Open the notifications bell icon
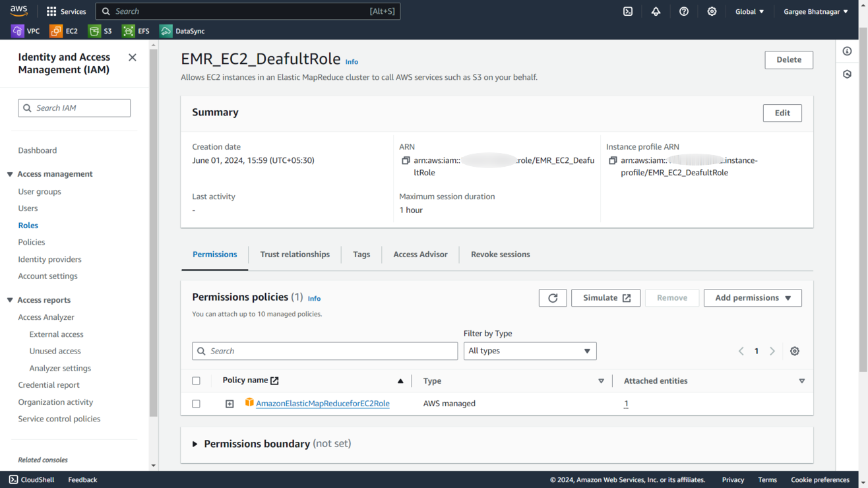This screenshot has width=868, height=488. pyautogui.click(x=656, y=11)
